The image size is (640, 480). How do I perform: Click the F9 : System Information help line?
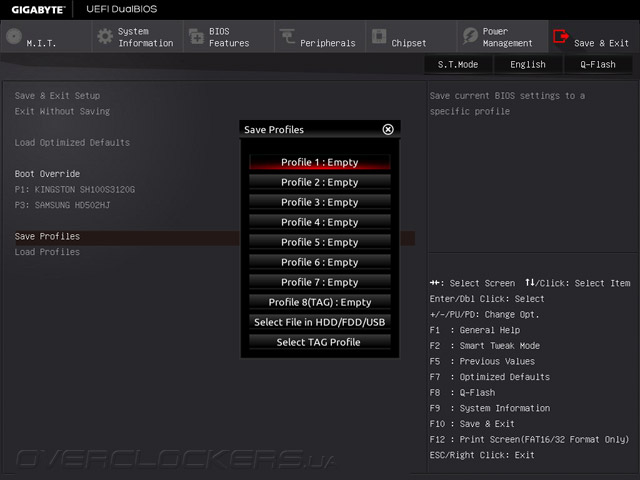tap(490, 408)
